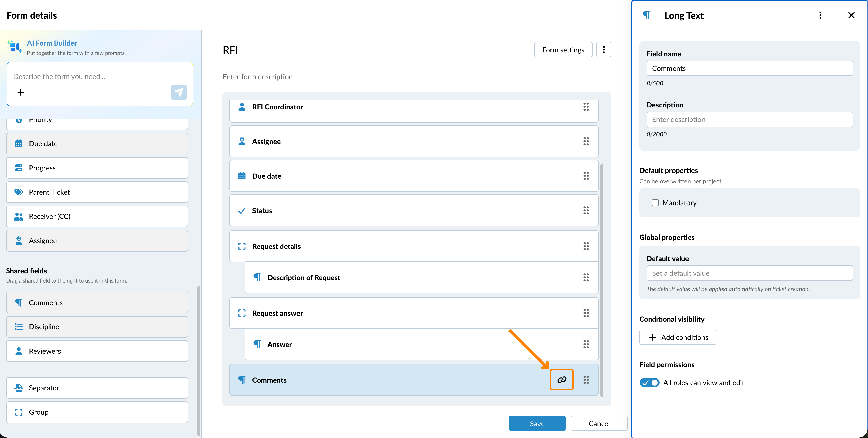Select the Discipline shared field

tap(97, 326)
